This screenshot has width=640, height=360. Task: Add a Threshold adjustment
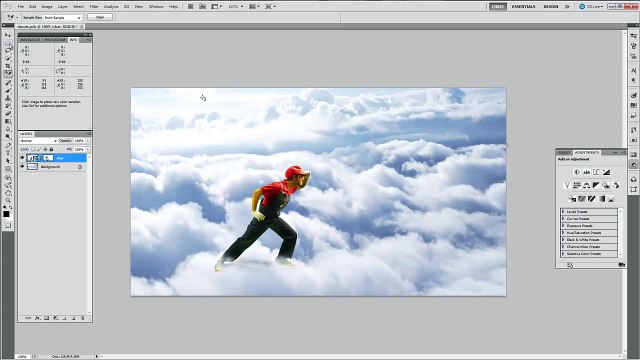pos(591,199)
